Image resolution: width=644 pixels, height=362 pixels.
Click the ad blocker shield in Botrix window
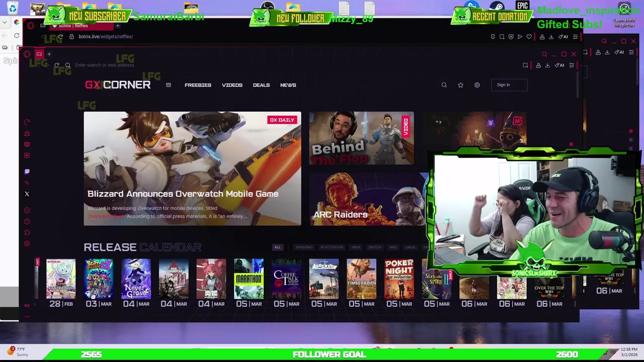coord(511,37)
